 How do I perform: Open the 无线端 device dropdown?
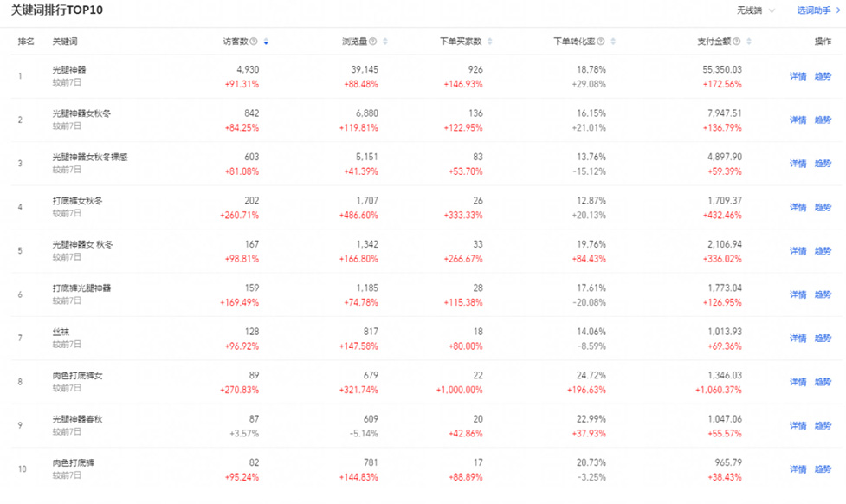point(755,10)
